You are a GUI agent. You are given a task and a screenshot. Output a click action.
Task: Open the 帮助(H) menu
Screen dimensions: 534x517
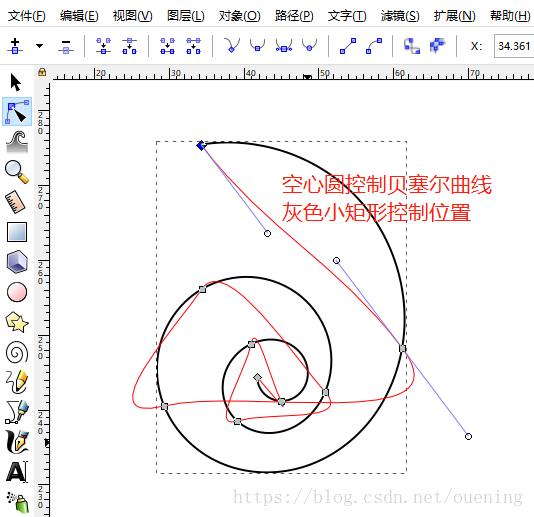(x=510, y=16)
